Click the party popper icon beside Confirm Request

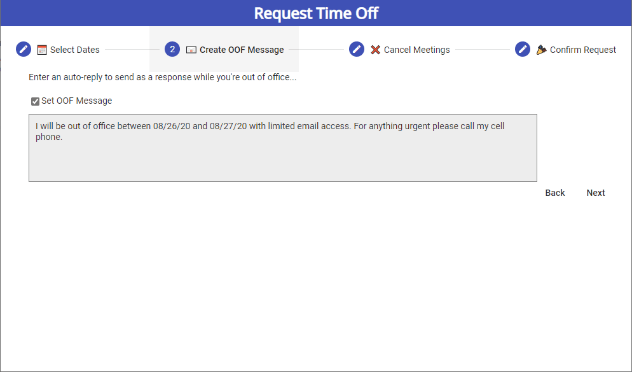pyautogui.click(x=541, y=50)
